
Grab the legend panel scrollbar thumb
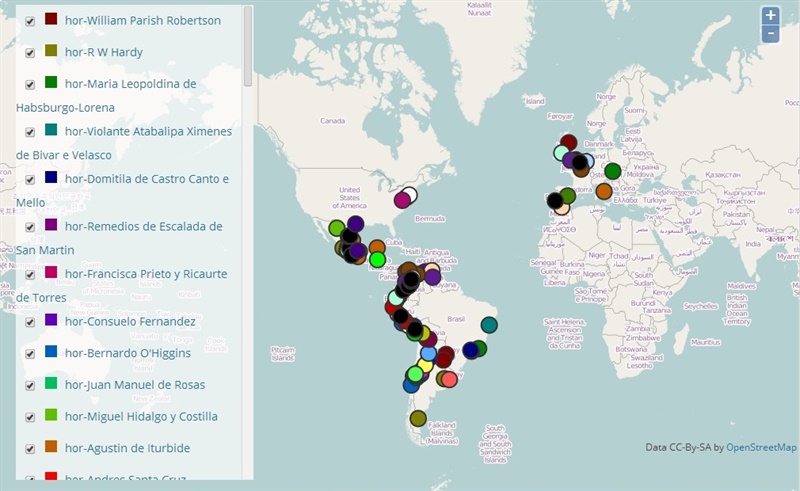[248, 46]
